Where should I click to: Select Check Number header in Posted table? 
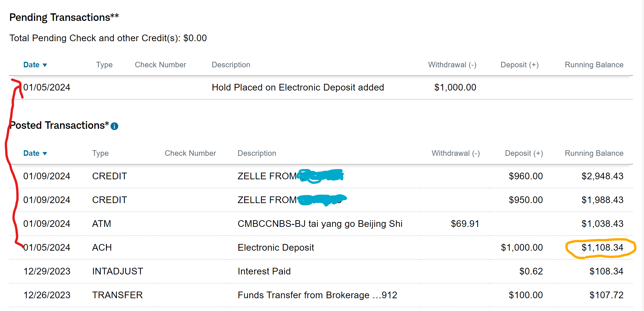tap(190, 153)
